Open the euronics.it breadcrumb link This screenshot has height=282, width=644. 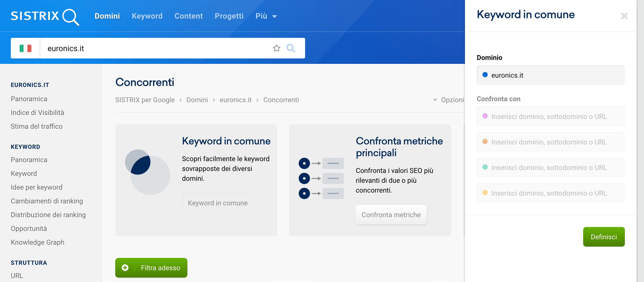click(235, 100)
